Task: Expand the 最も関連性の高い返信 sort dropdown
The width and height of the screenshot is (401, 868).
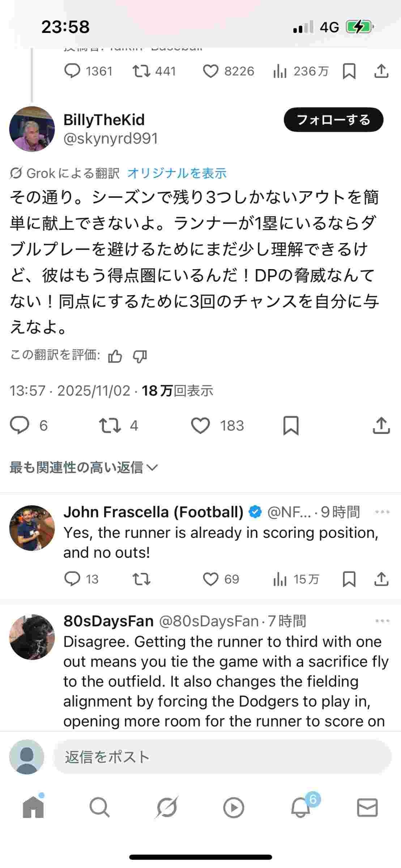Action: point(84,467)
